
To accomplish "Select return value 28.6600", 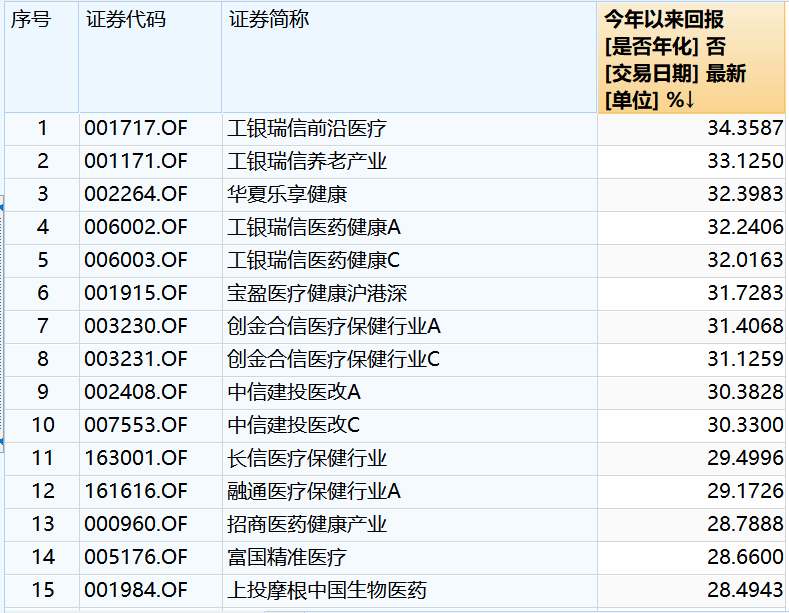I will click(745, 557).
